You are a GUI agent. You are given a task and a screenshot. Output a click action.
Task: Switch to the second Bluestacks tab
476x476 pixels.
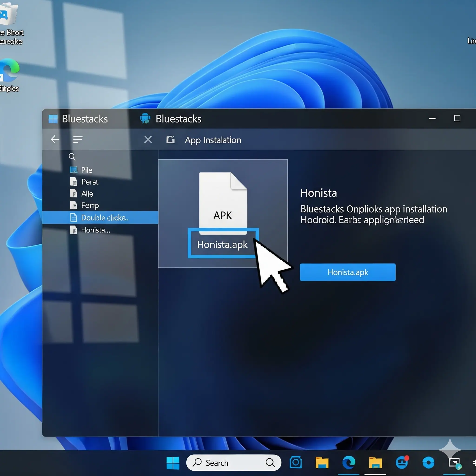click(x=171, y=119)
